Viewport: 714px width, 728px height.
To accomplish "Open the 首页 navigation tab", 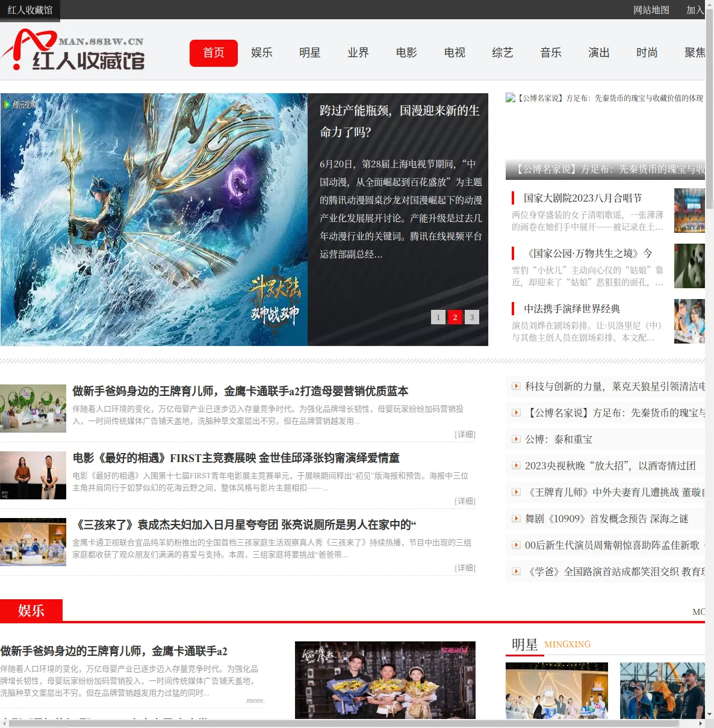I will (214, 53).
